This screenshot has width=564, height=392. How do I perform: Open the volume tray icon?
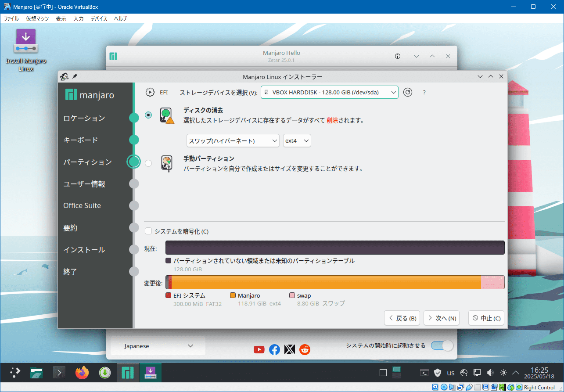(x=490, y=373)
